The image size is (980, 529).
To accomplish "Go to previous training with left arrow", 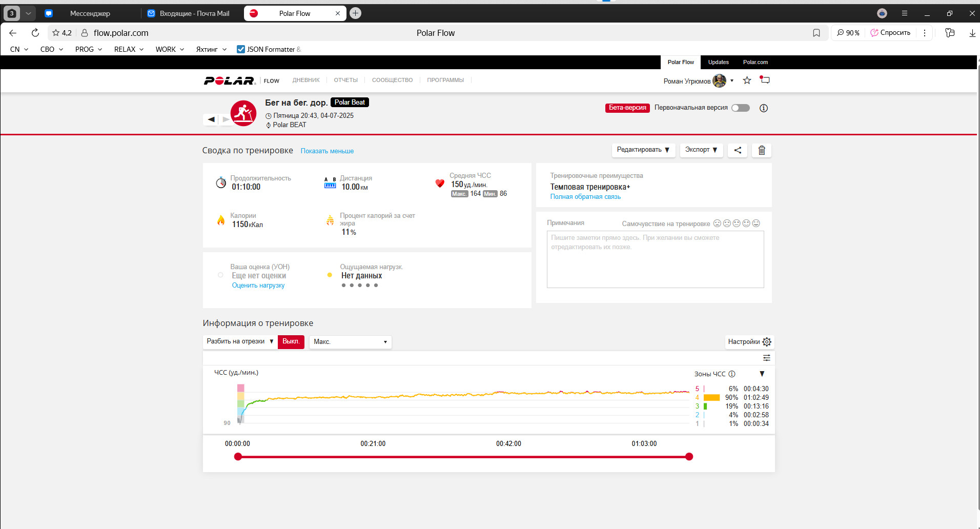I will pos(211,119).
